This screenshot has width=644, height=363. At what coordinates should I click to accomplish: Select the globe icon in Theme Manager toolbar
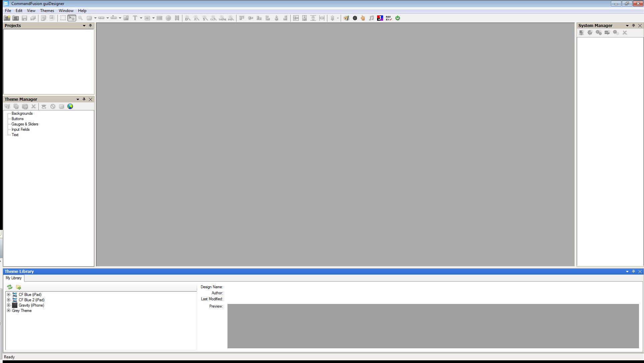(70, 106)
